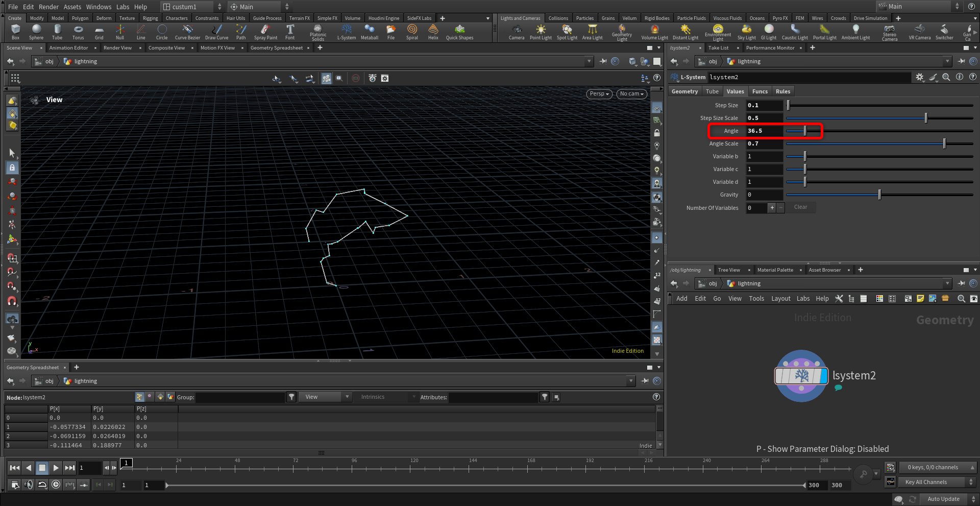Open the No cam camera dropdown
The width and height of the screenshot is (980, 506).
pyautogui.click(x=631, y=94)
